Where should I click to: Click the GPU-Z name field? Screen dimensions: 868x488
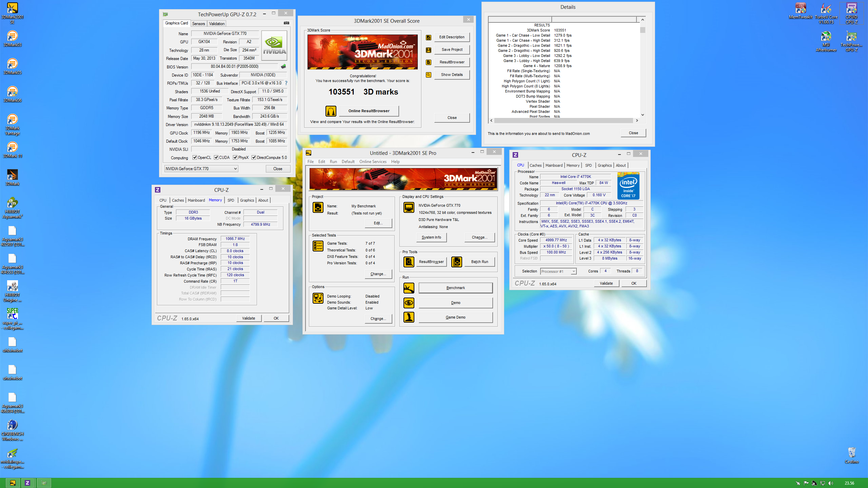tap(225, 34)
